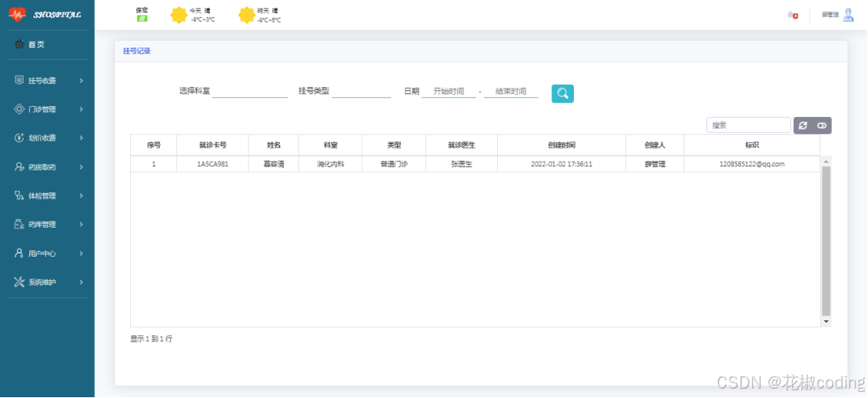Click the 就诊医生 column header

point(462,145)
